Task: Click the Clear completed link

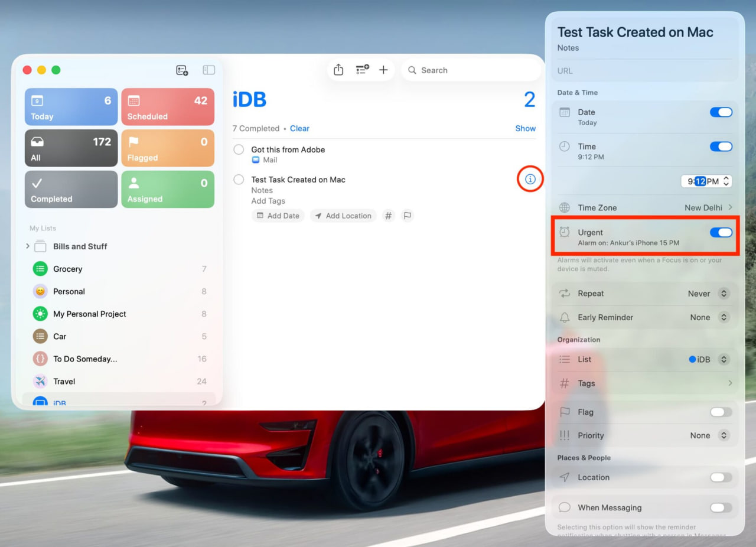Action: [299, 129]
